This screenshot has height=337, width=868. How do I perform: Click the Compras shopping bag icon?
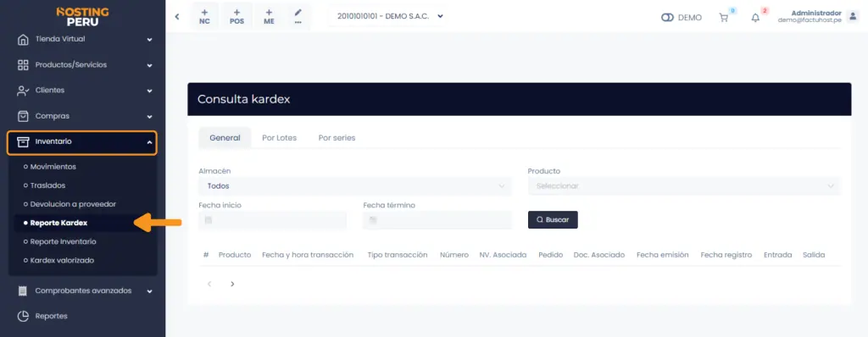pos(23,116)
